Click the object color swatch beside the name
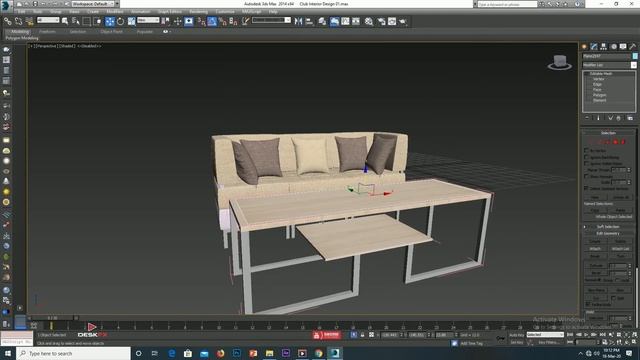Image resolution: width=640 pixels, height=360 pixels. point(635,56)
